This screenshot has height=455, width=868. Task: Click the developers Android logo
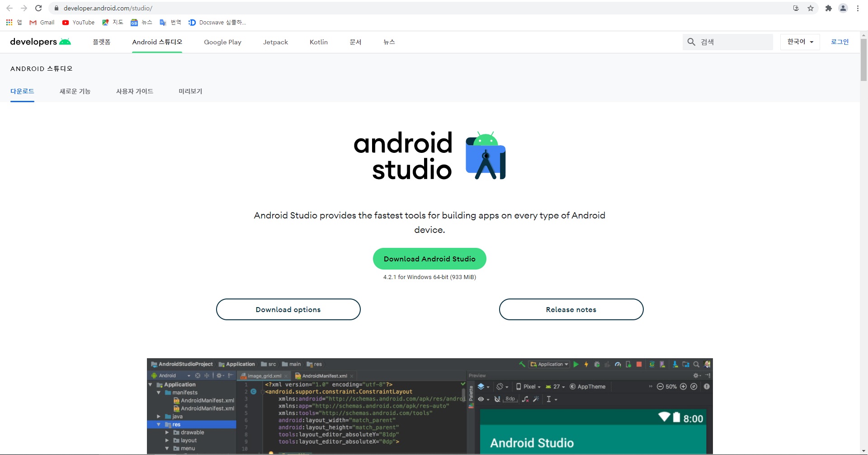point(41,42)
